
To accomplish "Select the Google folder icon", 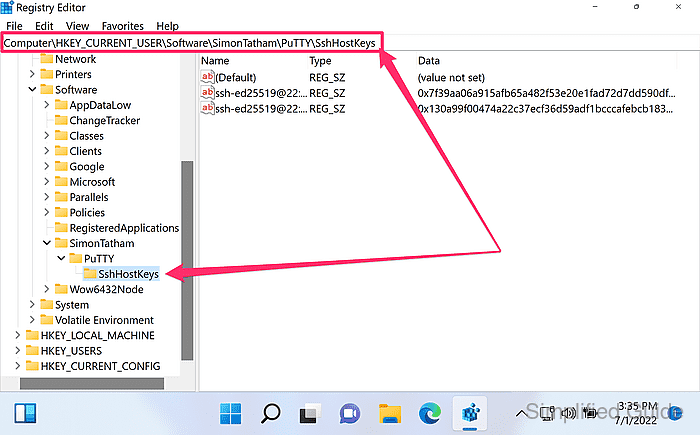I will [61, 166].
